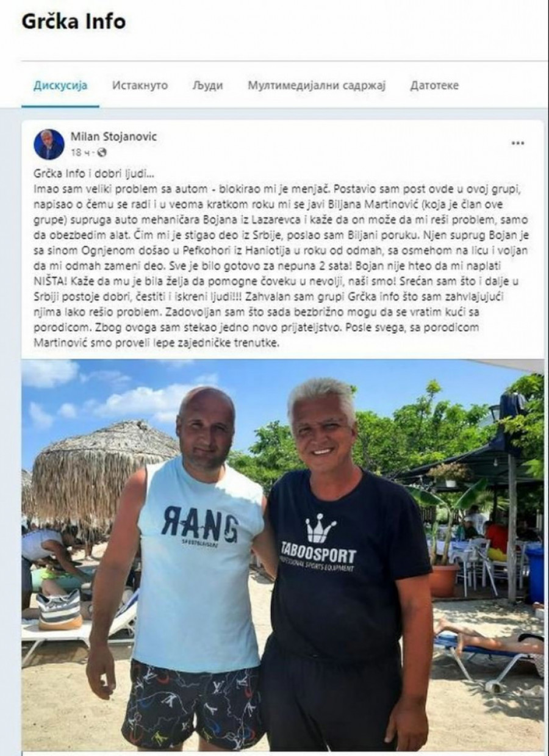Click the Grčka Info group title
Viewport: 549px width, 756px height.
(x=73, y=21)
